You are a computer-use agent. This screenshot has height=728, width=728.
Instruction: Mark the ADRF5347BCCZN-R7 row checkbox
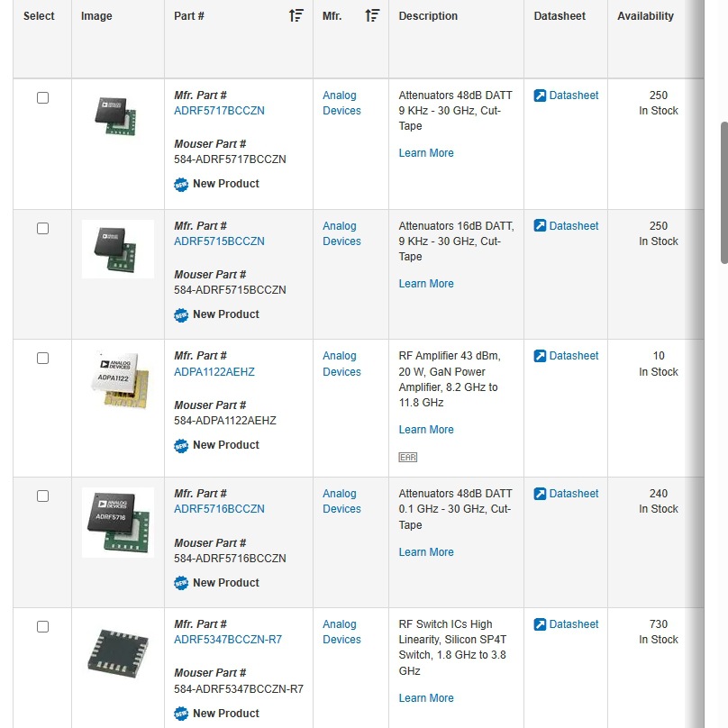42,627
